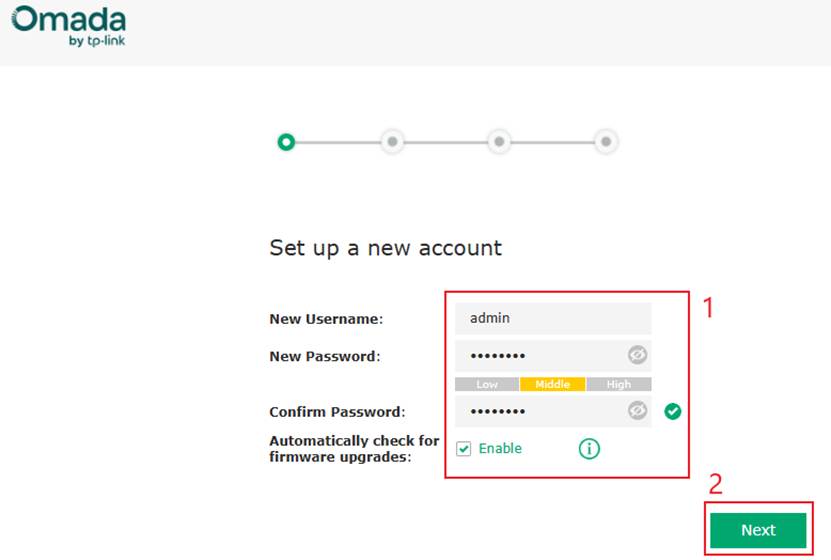The width and height of the screenshot is (831, 560).
Task: Focus the New Username field
Action: point(552,318)
